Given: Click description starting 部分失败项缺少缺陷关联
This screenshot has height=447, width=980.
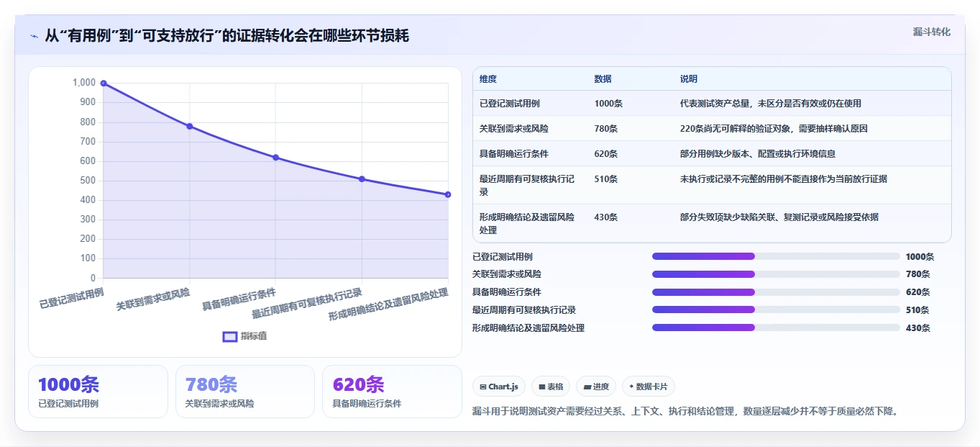Looking at the screenshot, I should [x=779, y=217].
